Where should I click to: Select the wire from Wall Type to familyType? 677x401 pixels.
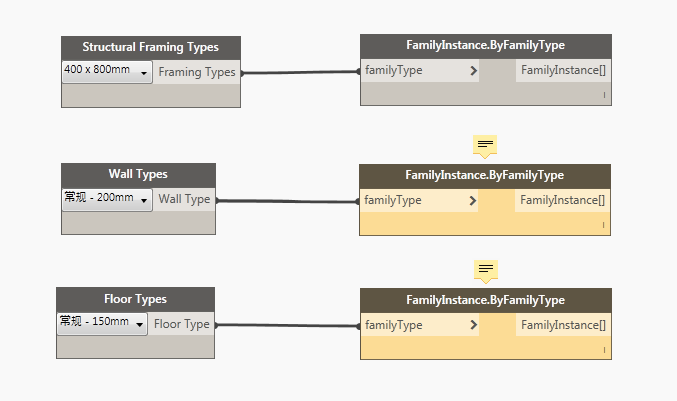point(288,201)
